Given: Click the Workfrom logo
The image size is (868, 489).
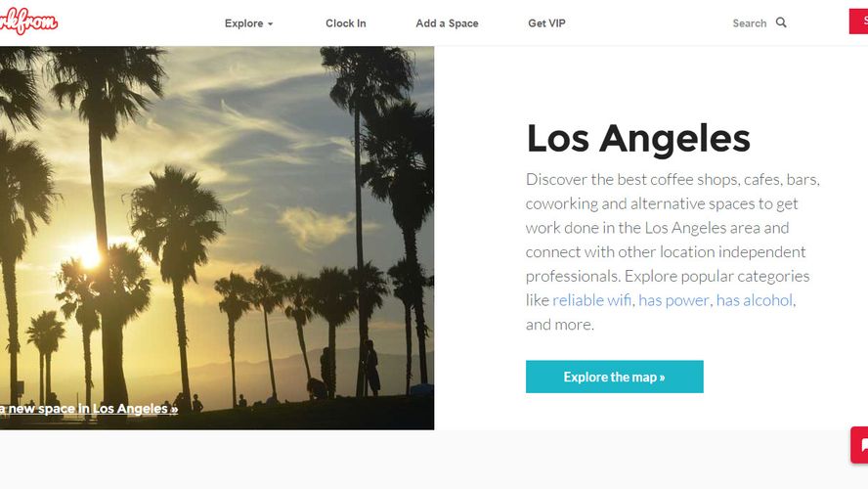Looking at the screenshot, I should tap(27, 22).
